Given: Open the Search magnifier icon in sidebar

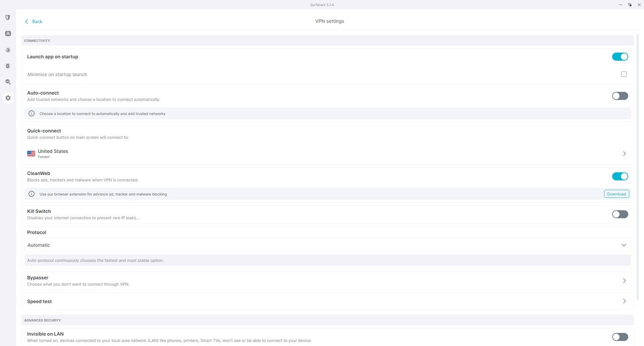Looking at the screenshot, I should (8, 82).
